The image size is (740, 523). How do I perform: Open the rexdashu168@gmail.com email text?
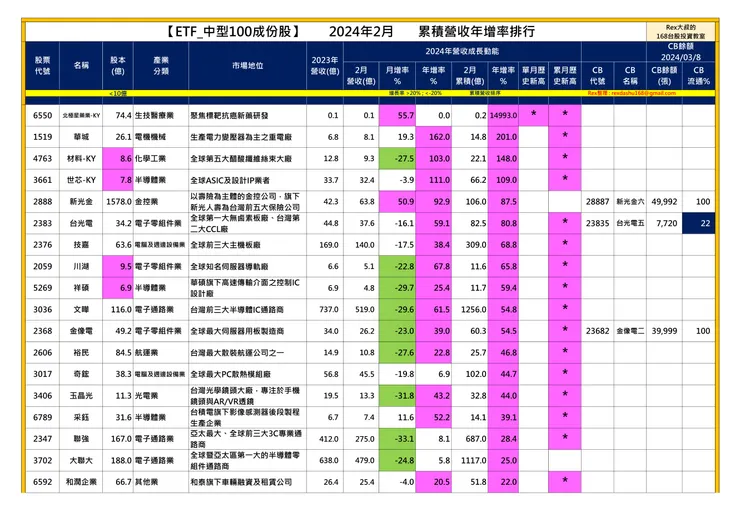click(x=644, y=93)
